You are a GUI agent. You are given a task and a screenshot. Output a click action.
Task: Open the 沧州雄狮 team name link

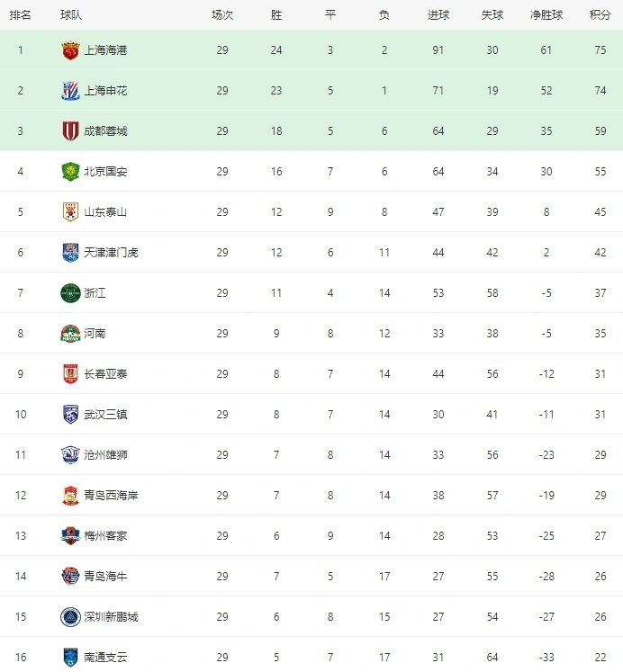105,454
